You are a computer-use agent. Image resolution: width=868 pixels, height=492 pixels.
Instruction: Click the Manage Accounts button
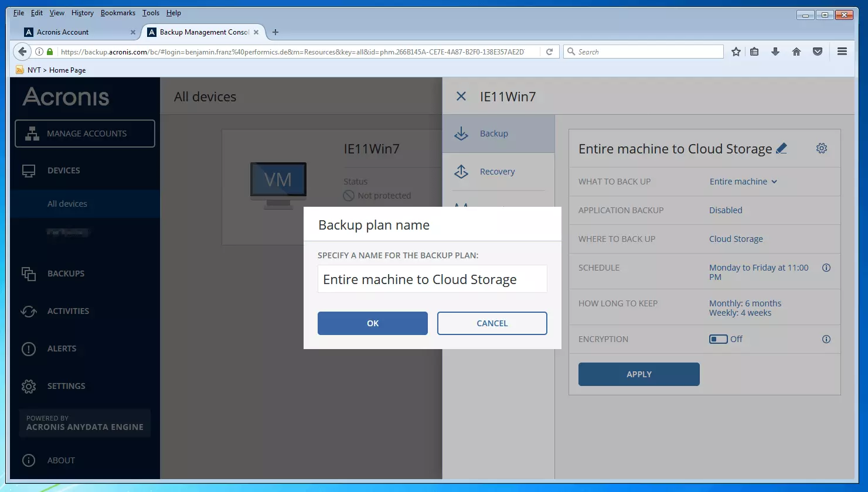[85, 134]
